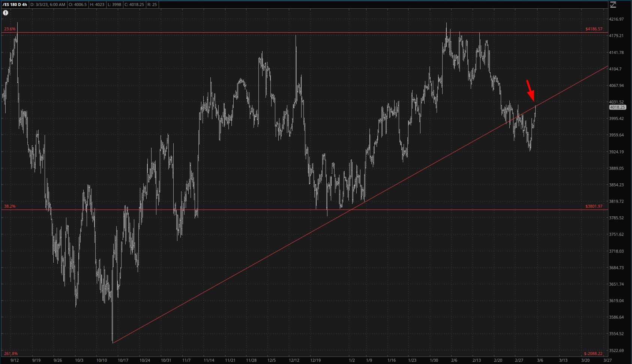Click the $4186.57 Fibonacci price label

[x=594, y=29]
